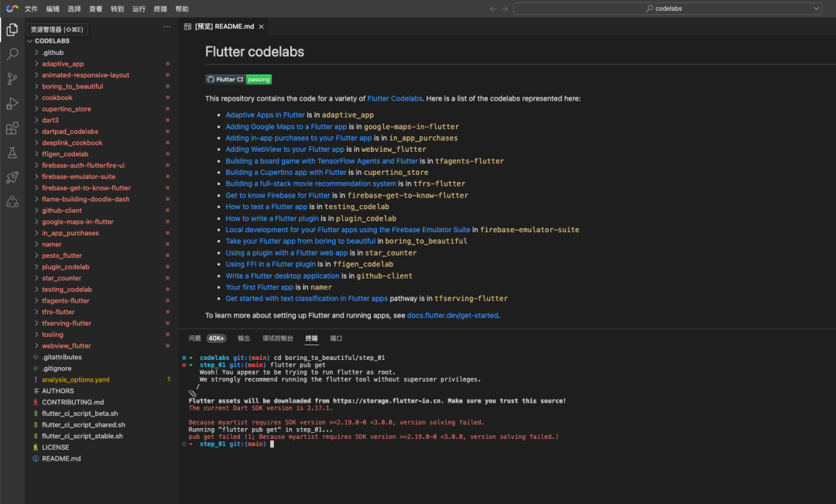Open CONTRIBUTING.md in explorer
Screen dimensions: 836x504
tap(73, 403)
